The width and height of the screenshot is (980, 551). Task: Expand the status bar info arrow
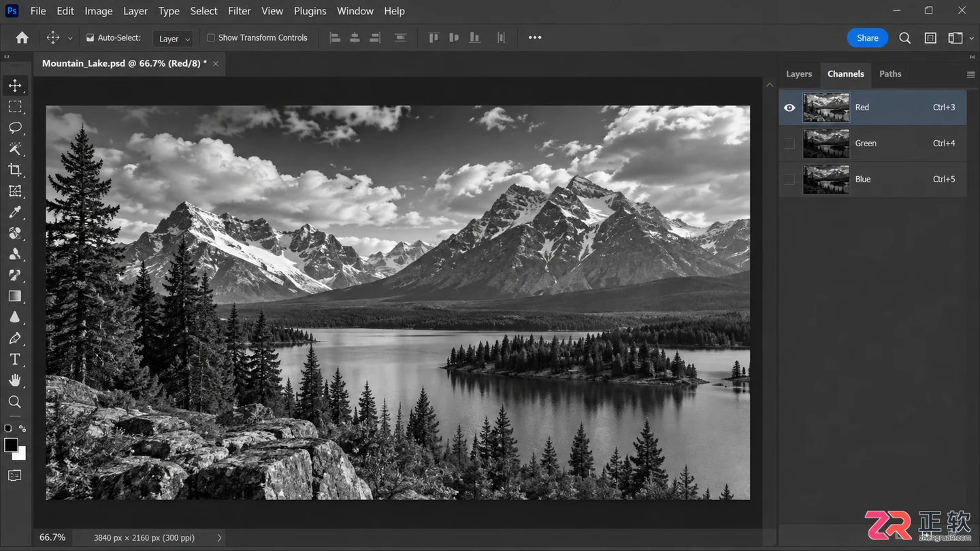click(219, 537)
